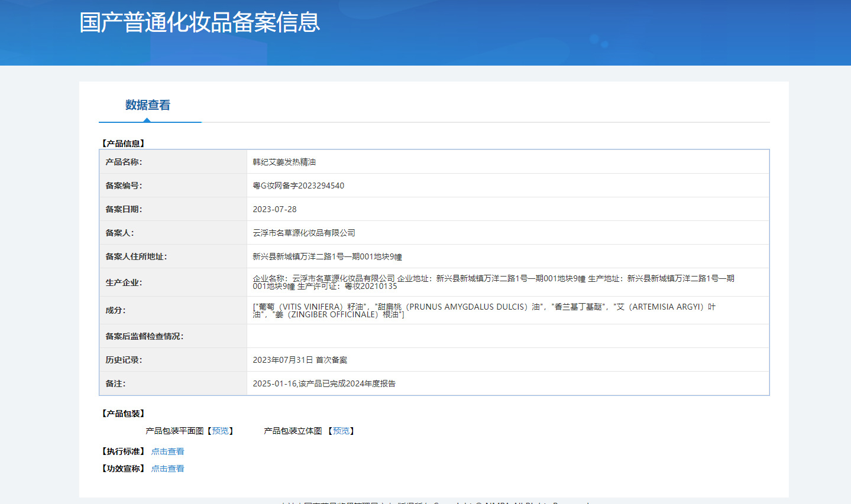Click the 【产品信息】 section heading
The image size is (851, 504).
[123, 144]
